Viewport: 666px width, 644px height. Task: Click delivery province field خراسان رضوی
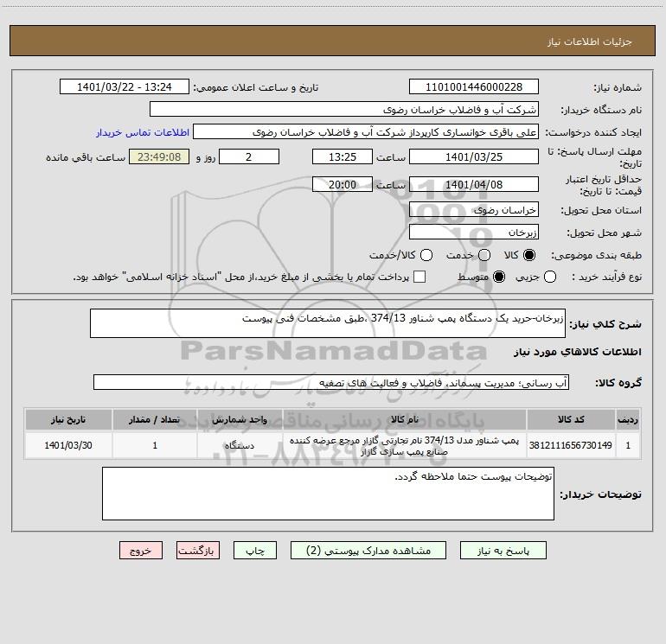click(x=474, y=210)
